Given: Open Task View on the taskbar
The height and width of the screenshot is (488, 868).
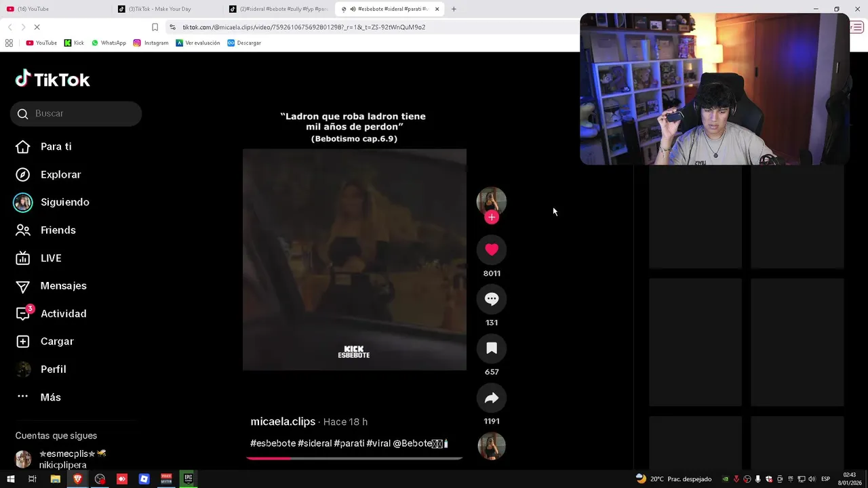Looking at the screenshot, I should click(32, 479).
